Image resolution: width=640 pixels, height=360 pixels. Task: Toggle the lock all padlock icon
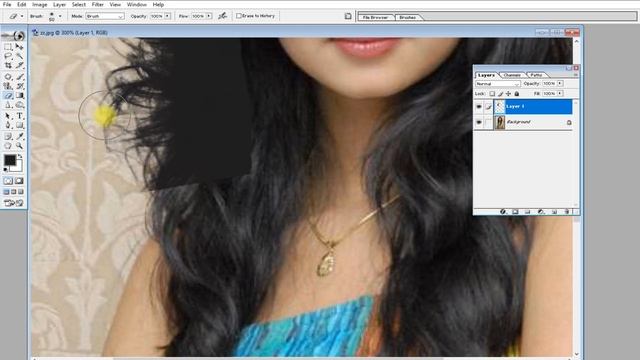[517, 94]
